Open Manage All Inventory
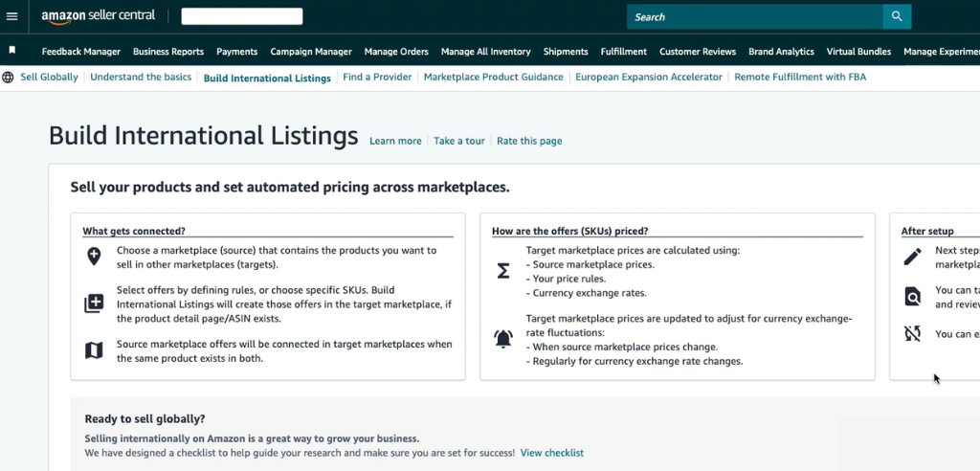980x471 pixels. tap(485, 52)
